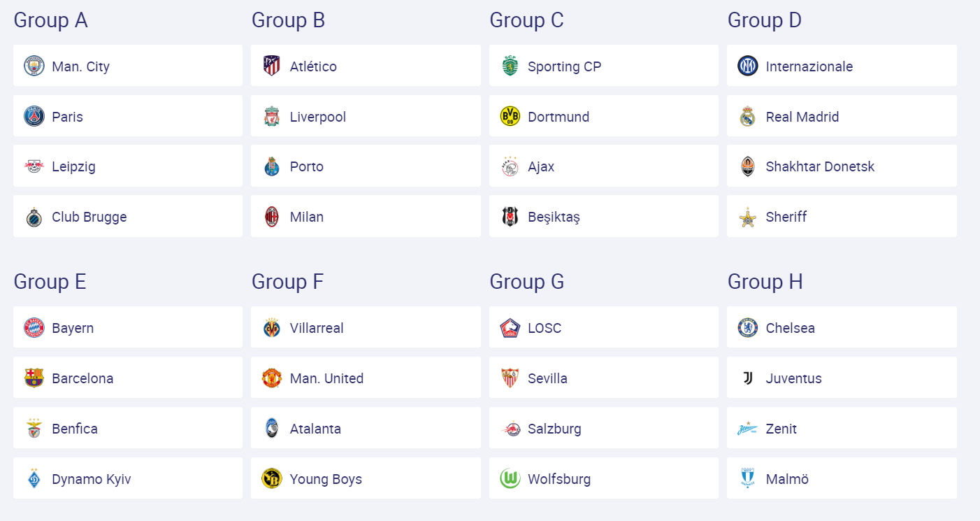Click the Juventus logo icon
The height and width of the screenshot is (521, 980).
click(x=748, y=378)
